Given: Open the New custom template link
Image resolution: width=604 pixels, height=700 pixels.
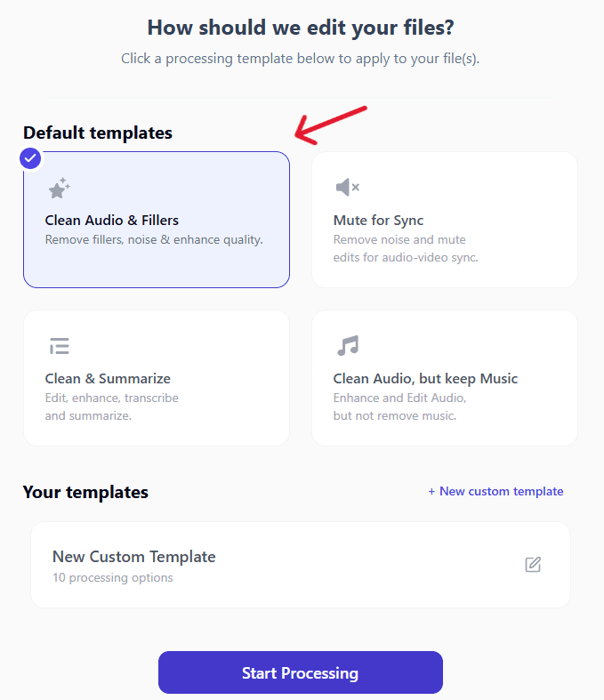Looking at the screenshot, I should coord(495,492).
